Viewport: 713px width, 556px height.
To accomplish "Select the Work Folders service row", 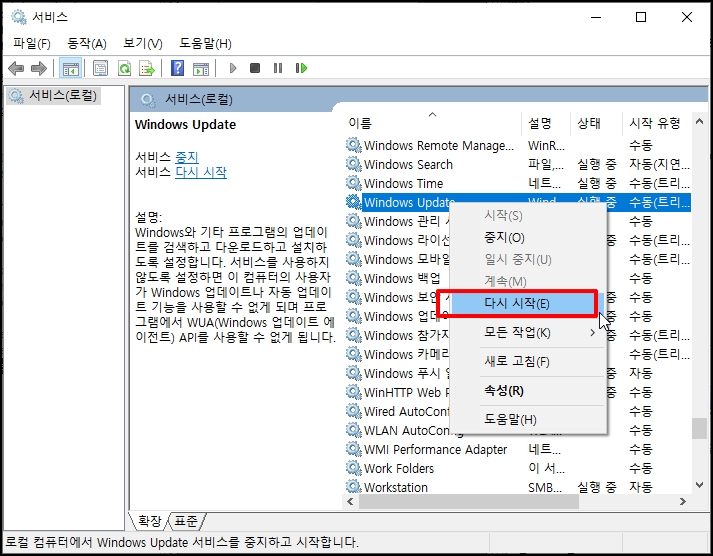I will pos(518,468).
